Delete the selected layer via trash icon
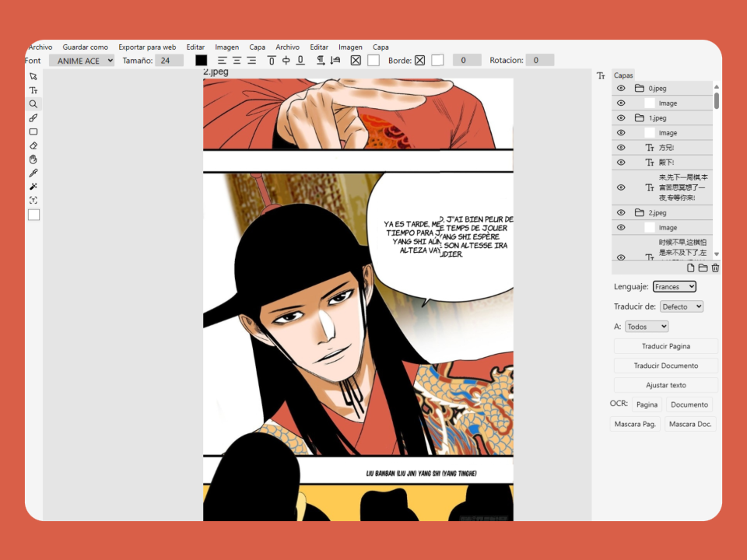Viewport: 747px width, 560px height. (715, 268)
